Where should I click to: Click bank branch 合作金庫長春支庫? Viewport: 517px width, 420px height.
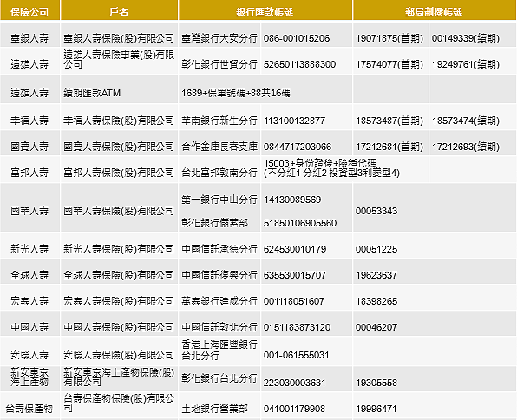click(219, 147)
